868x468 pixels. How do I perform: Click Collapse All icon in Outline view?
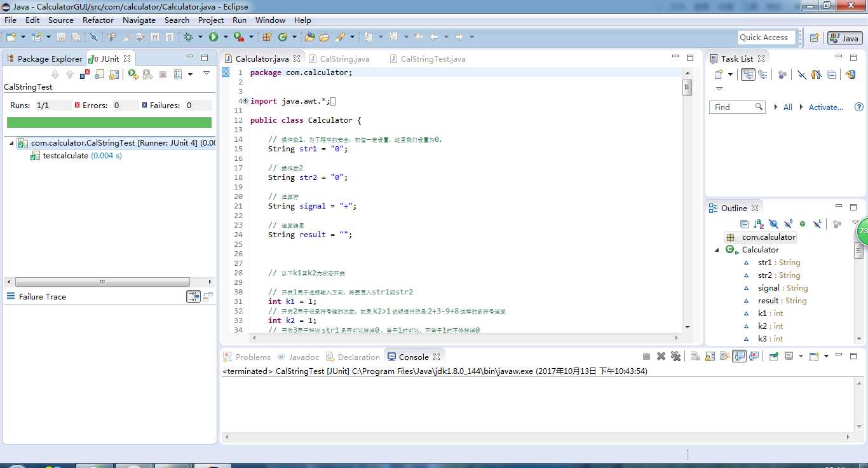tap(744, 224)
